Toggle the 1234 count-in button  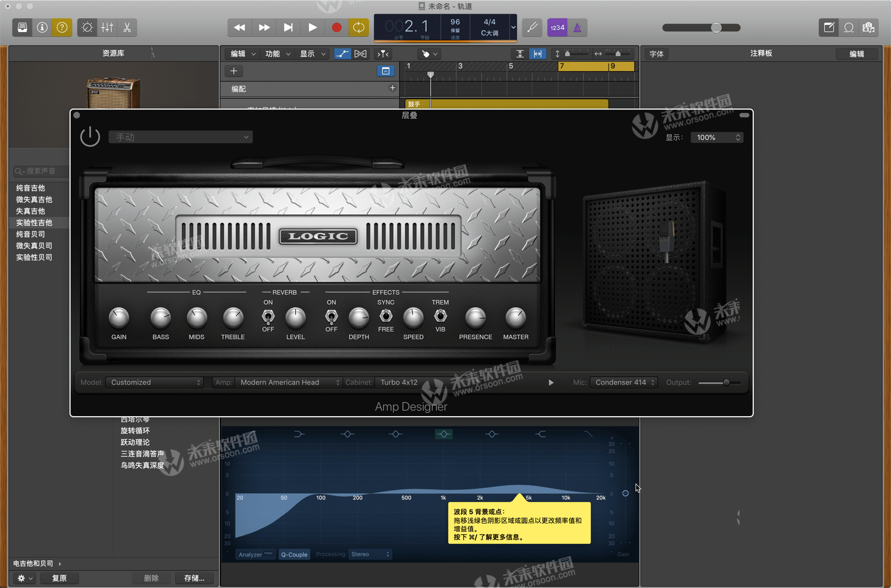coord(557,28)
